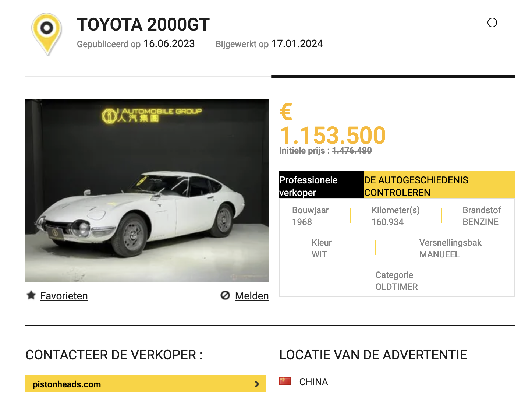Open the white Toyota 2000GT photo

coord(147,190)
